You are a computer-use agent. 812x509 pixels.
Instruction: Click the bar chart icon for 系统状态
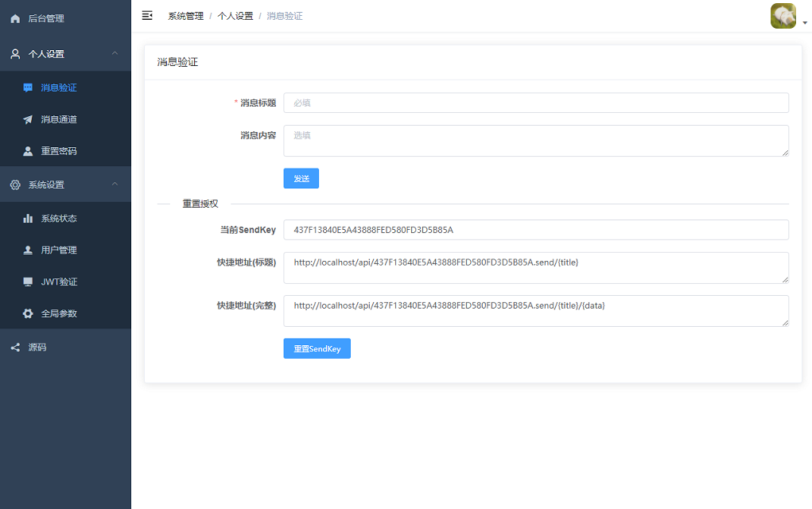pyautogui.click(x=28, y=218)
